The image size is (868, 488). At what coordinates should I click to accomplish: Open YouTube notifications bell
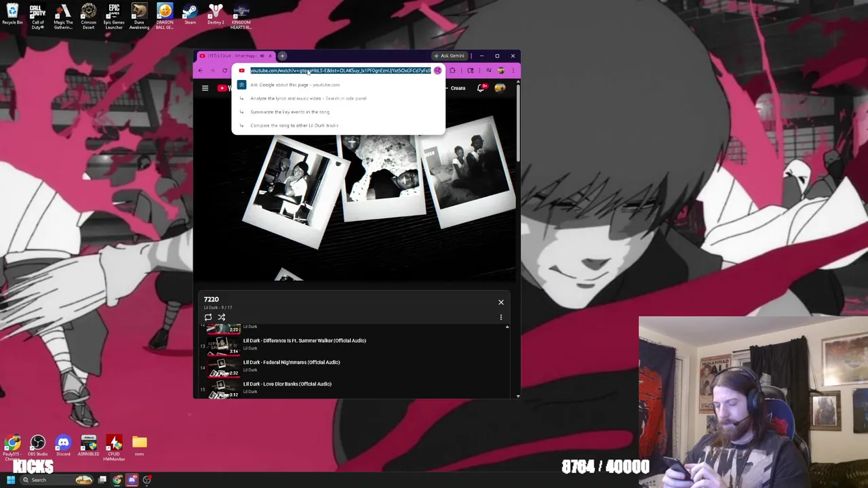click(x=481, y=88)
